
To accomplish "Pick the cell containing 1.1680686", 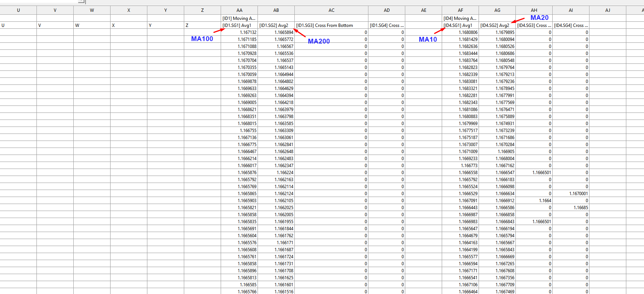I will (x=497, y=53).
